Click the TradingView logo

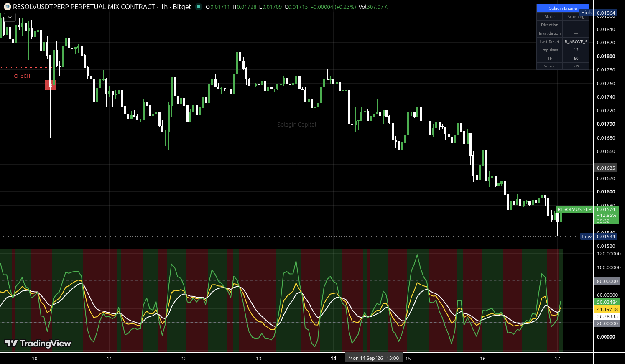click(38, 344)
